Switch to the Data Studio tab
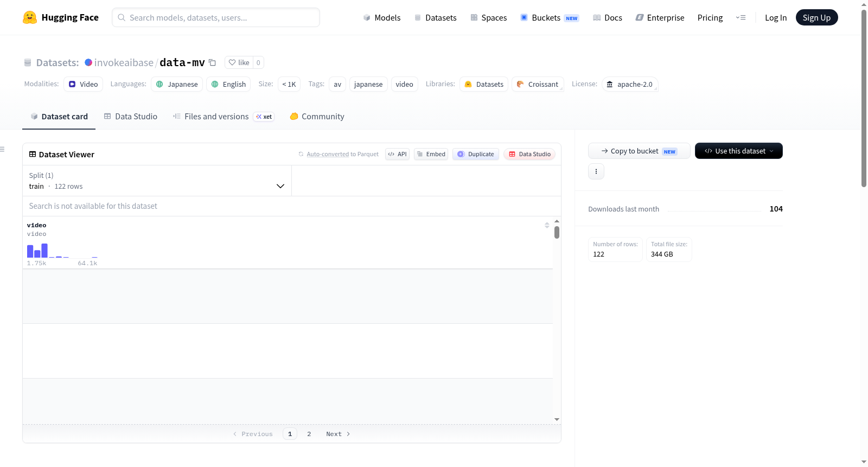Screen dimensions: 868x467 [131, 117]
